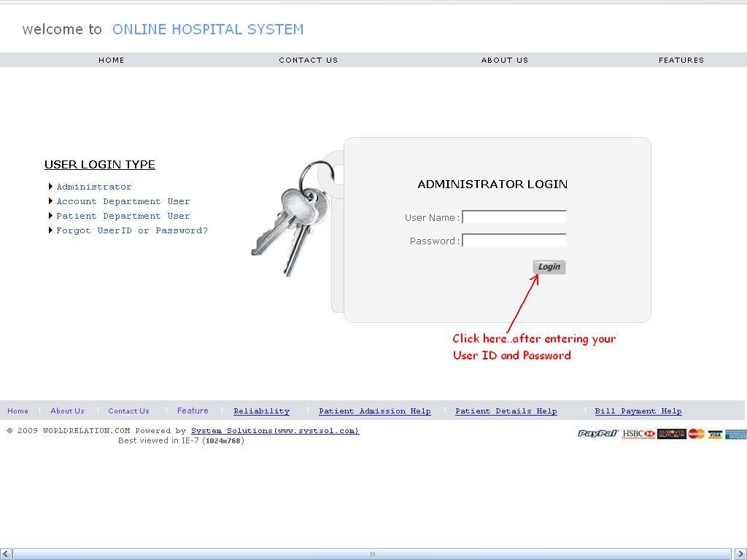The width and height of the screenshot is (747, 560).
Task: Select Account Department User login type
Action: [123, 201]
